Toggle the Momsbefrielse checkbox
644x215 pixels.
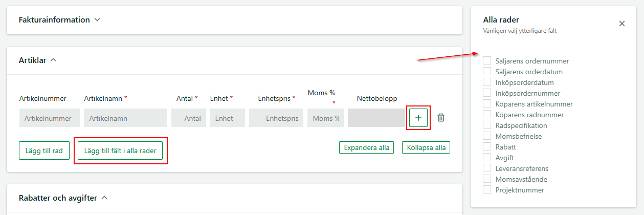point(487,136)
